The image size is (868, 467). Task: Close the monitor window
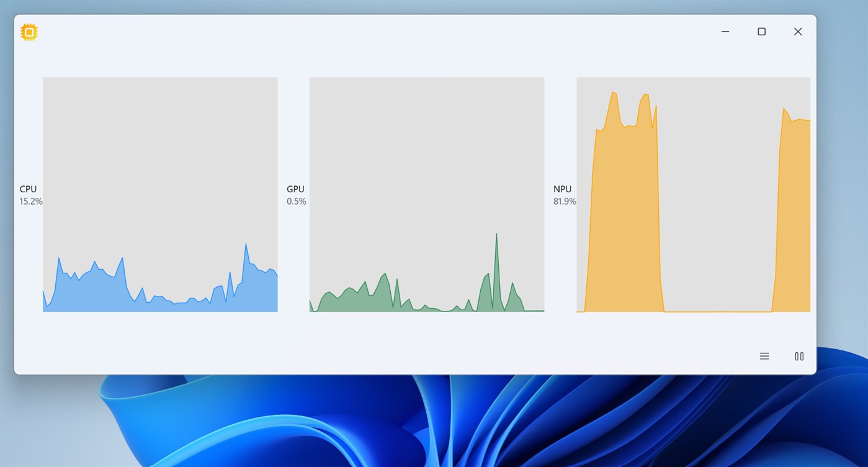[x=798, y=32]
